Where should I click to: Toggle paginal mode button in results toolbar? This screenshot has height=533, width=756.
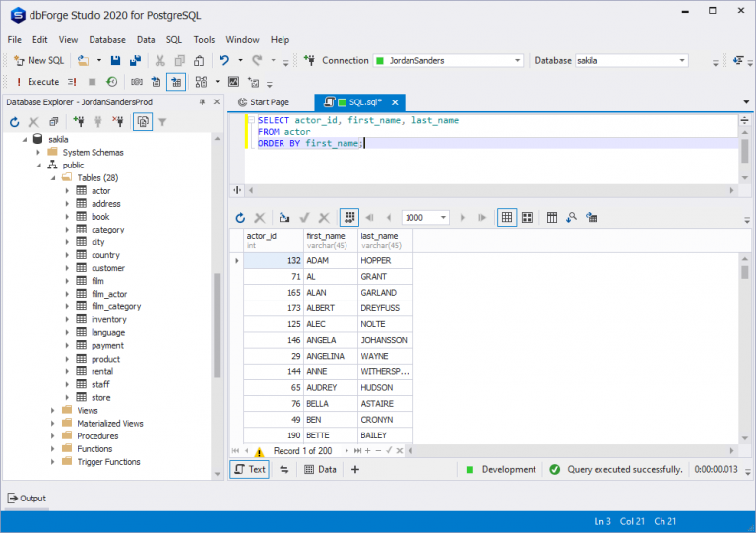(348, 218)
